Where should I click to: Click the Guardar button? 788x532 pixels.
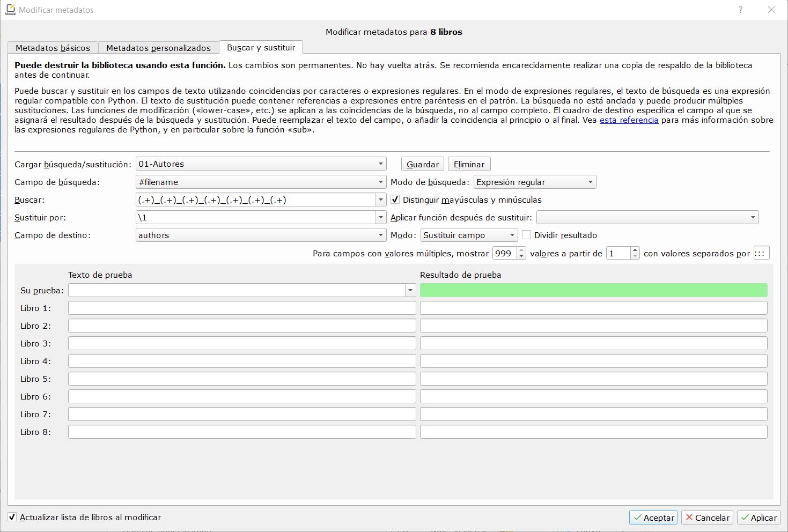click(x=423, y=164)
